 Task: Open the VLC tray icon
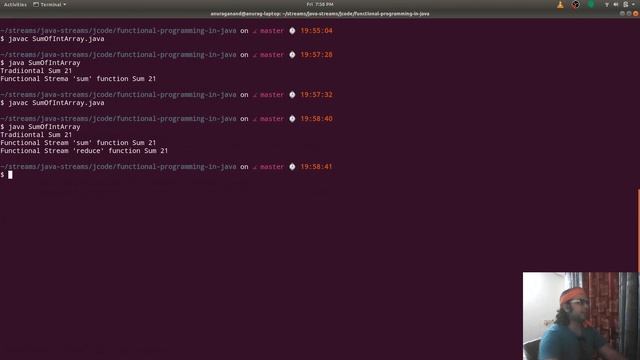pos(560,4)
